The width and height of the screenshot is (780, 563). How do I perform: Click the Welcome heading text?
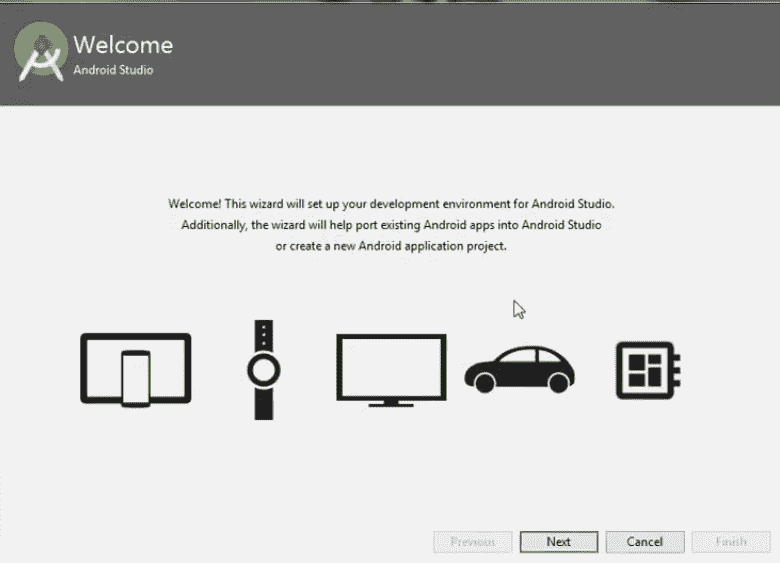[x=123, y=45]
